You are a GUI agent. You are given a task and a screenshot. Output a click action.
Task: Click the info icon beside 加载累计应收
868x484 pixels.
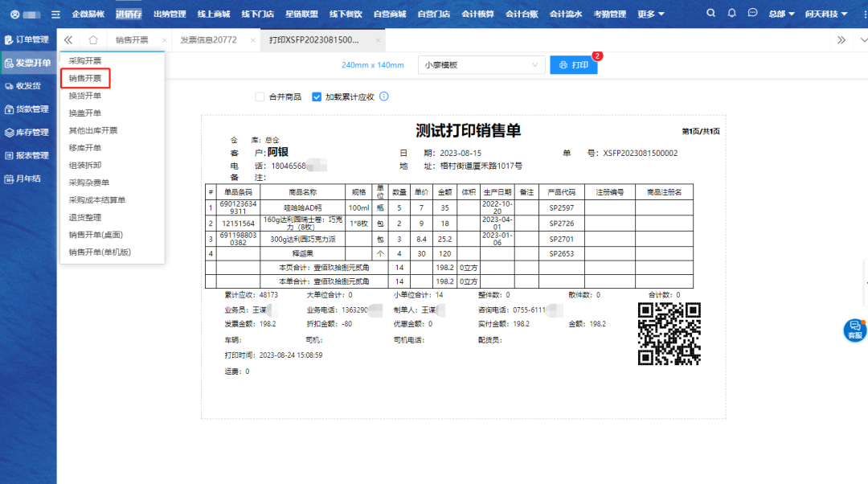[384, 96]
